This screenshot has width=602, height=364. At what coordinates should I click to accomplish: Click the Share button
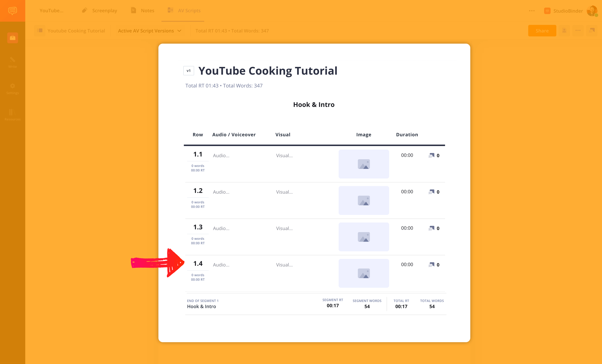542,30
